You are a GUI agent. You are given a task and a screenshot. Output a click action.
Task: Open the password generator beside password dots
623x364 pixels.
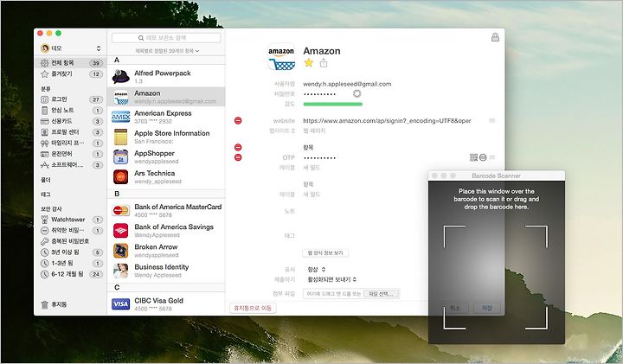[x=356, y=93]
